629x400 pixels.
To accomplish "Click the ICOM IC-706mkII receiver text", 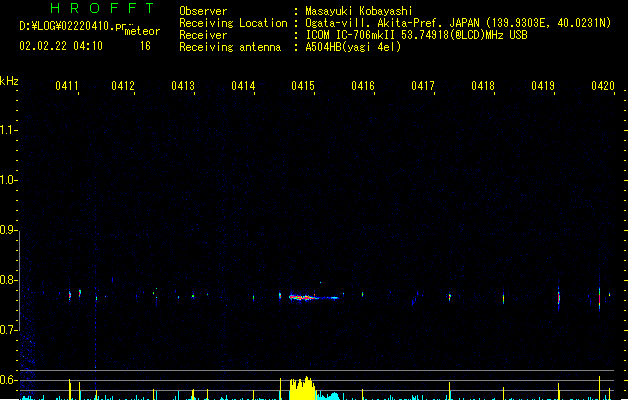I will click(416, 35).
